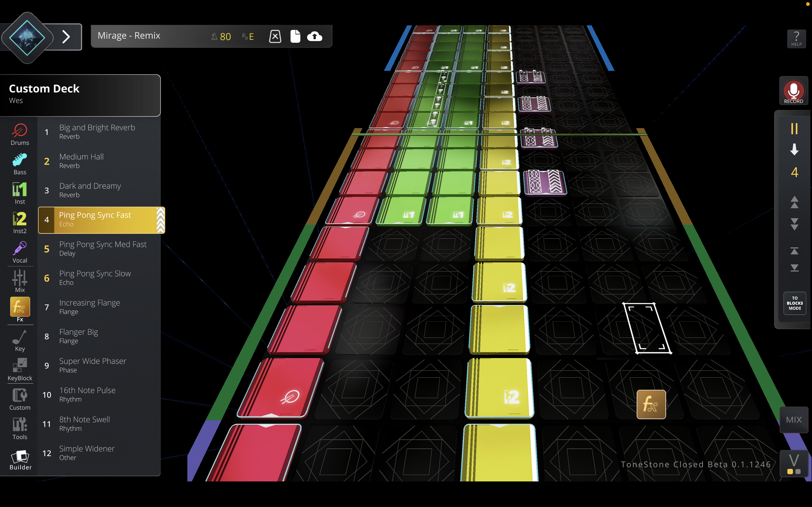Expand the panel next to the app logo
The width and height of the screenshot is (812, 507).
point(66,37)
